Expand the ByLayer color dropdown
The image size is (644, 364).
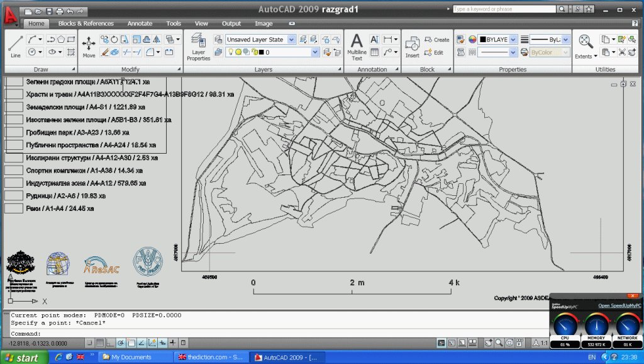[513, 39]
